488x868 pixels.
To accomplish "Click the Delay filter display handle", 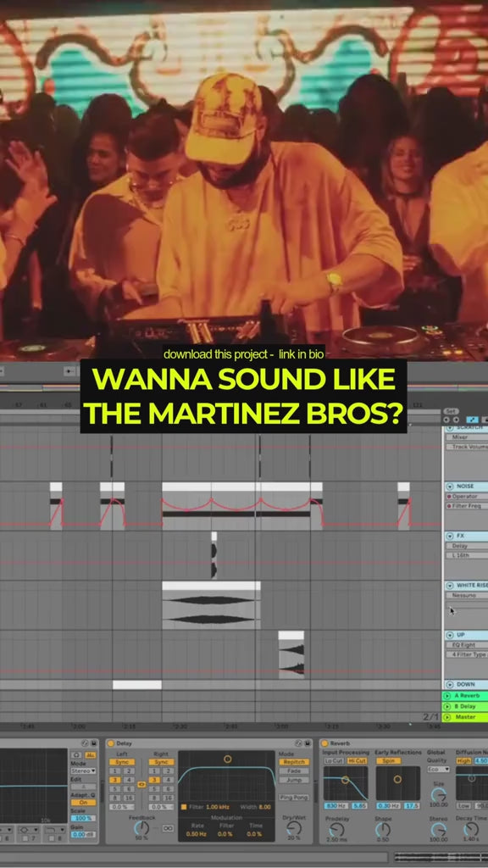I will [x=227, y=759].
